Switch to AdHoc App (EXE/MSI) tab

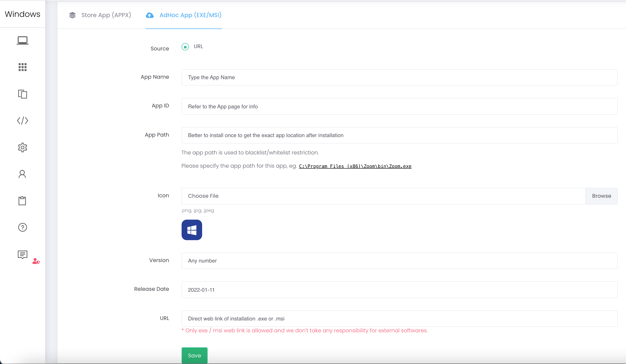coord(184,15)
